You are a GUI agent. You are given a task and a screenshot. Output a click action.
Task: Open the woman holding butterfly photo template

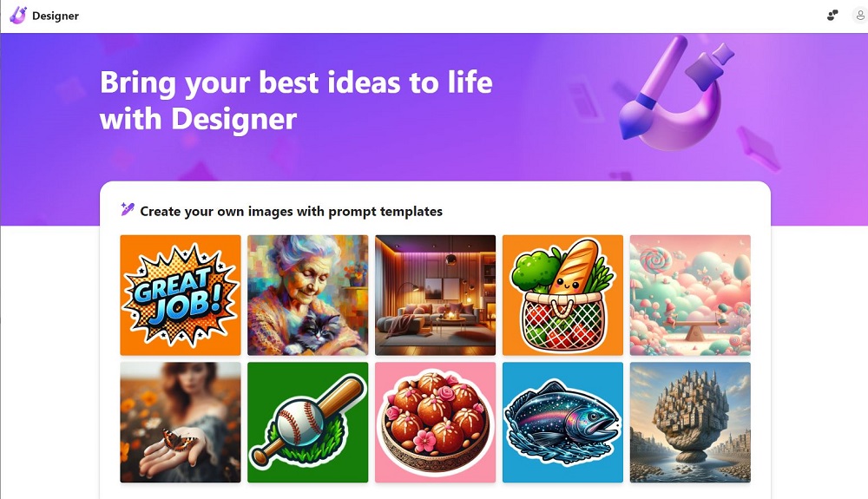(181, 422)
